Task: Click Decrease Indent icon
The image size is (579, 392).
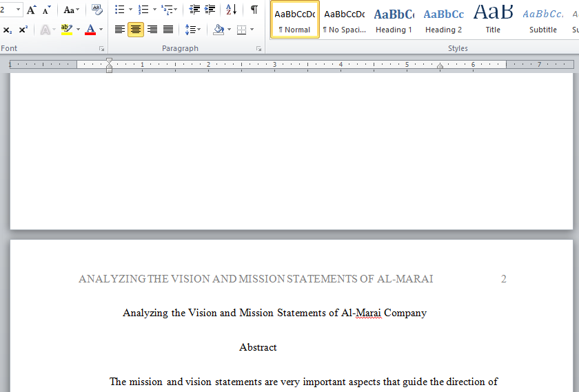Action: click(194, 10)
